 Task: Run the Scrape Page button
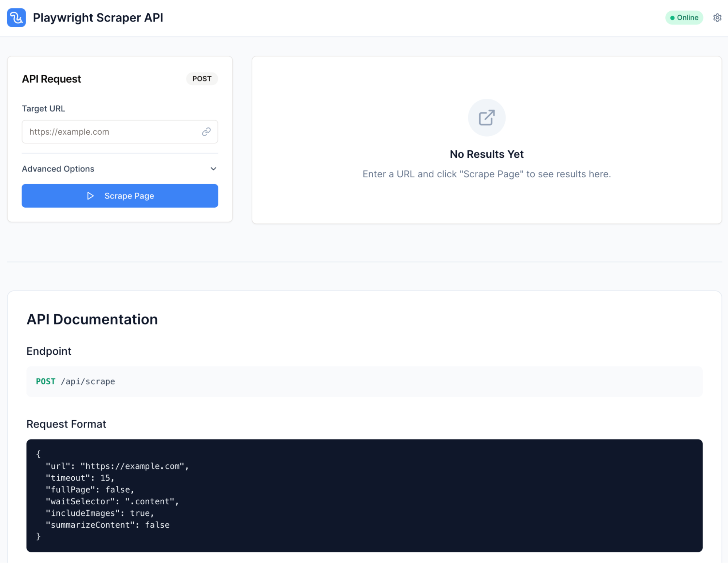120,196
